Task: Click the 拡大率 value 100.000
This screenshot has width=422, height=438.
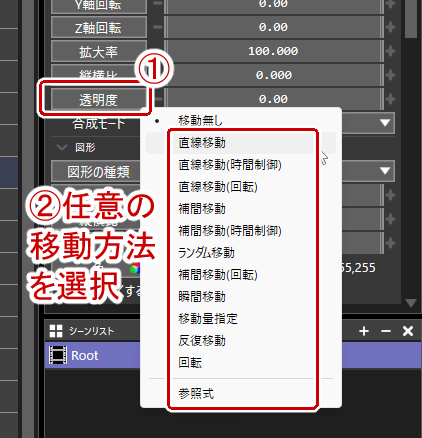Action: click(273, 51)
